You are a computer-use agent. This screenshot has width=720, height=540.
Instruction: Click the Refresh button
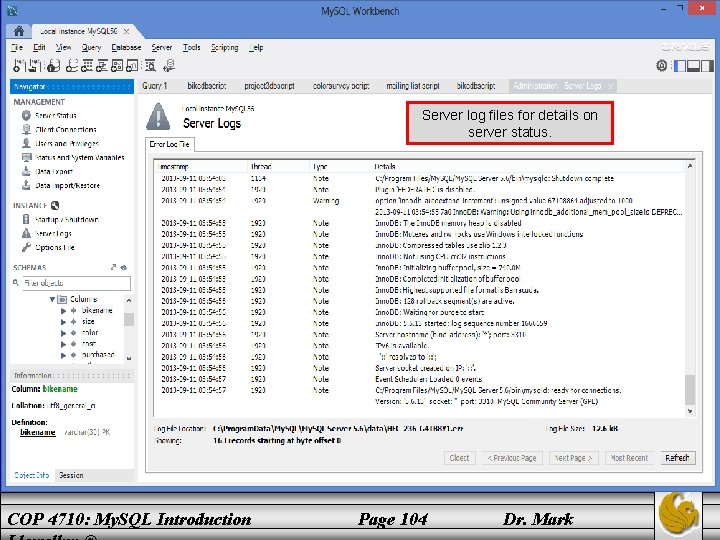677,458
